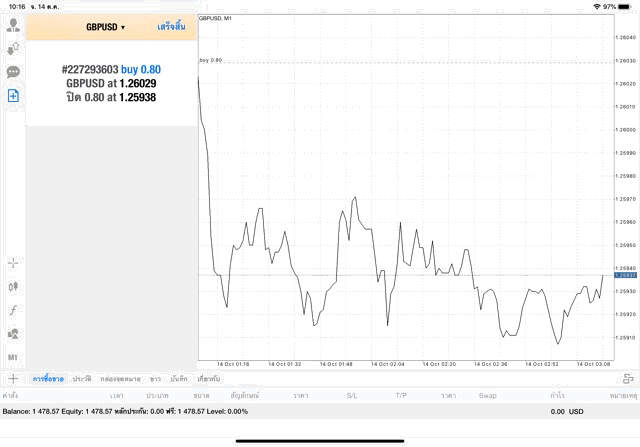Viewport: 640px width, 447px height.
Task: Tap the 'buy 0.80' chart line label
Action: (x=211, y=60)
